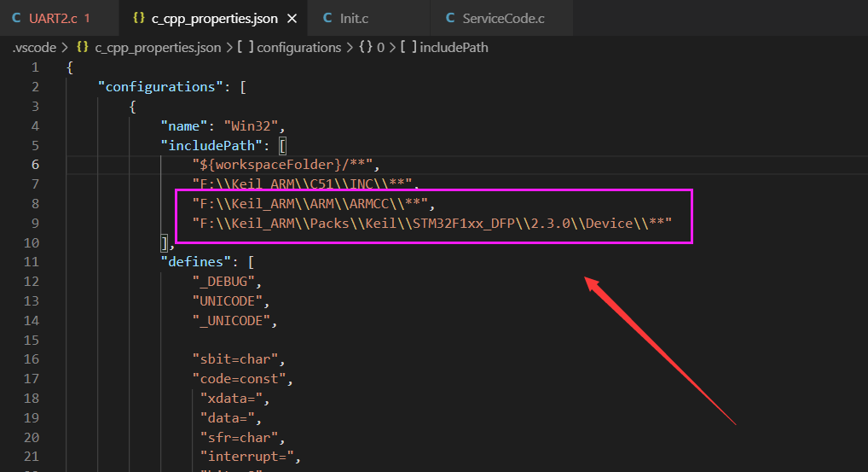Screen dimensions: 868x472
Task: Select configurations breadcrumb segment
Action: tap(299, 48)
